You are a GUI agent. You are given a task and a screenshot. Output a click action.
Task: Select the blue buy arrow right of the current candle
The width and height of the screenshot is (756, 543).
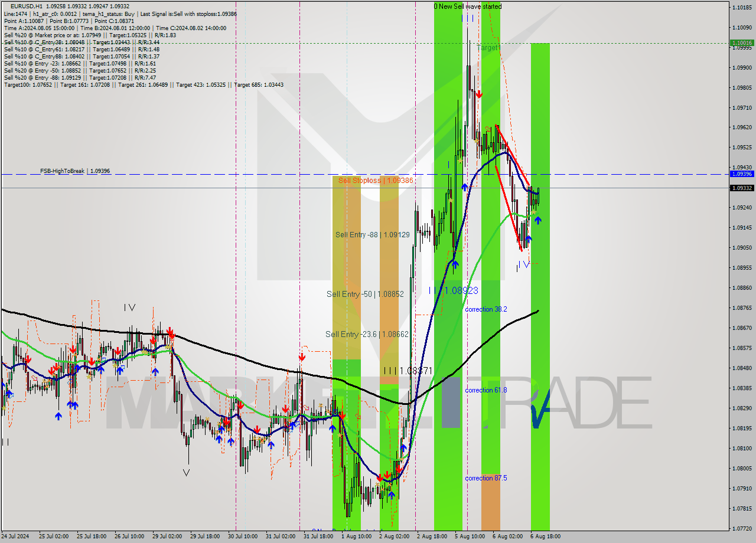[538, 220]
